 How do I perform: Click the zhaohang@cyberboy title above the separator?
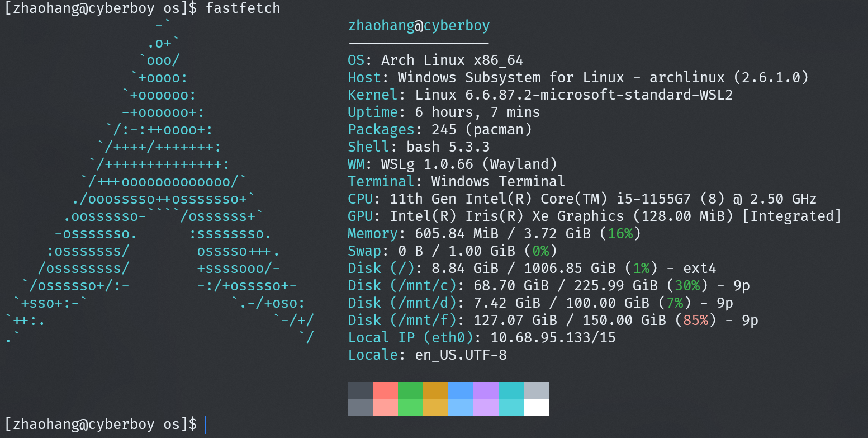click(x=419, y=26)
